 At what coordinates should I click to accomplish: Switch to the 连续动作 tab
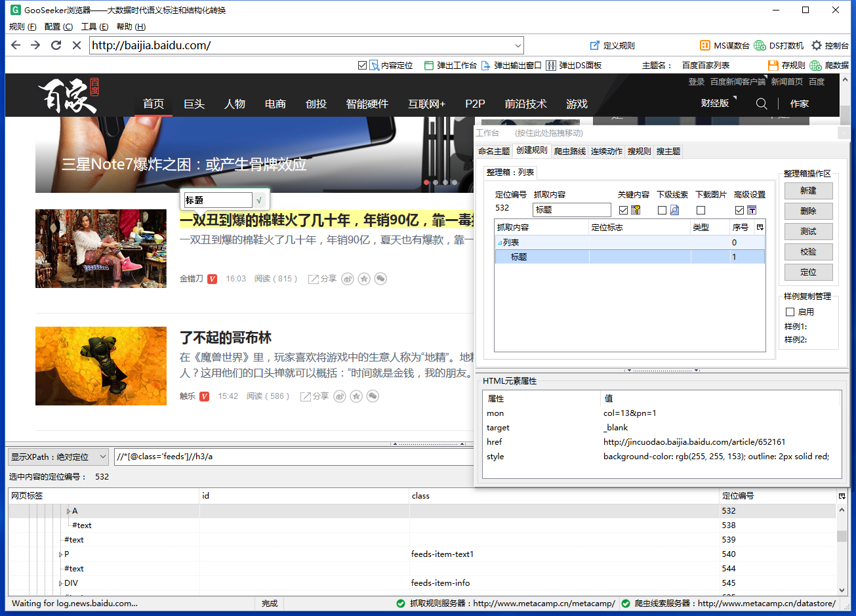coord(607,152)
